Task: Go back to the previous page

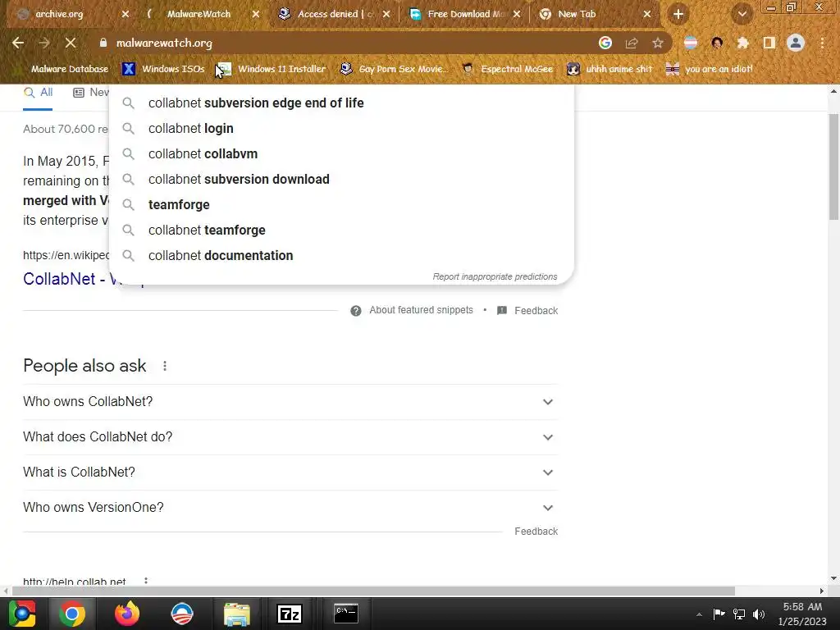Action: [x=18, y=43]
